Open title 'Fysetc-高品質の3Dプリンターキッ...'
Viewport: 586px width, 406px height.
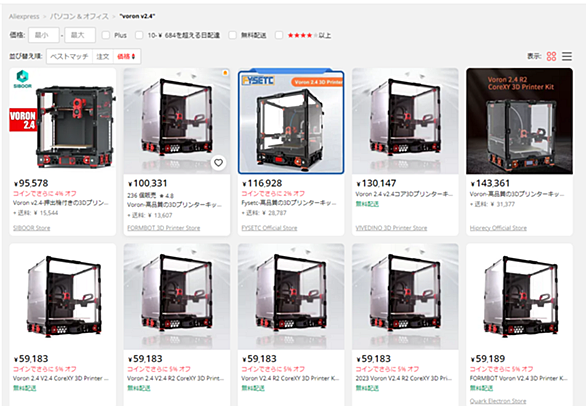click(x=289, y=203)
